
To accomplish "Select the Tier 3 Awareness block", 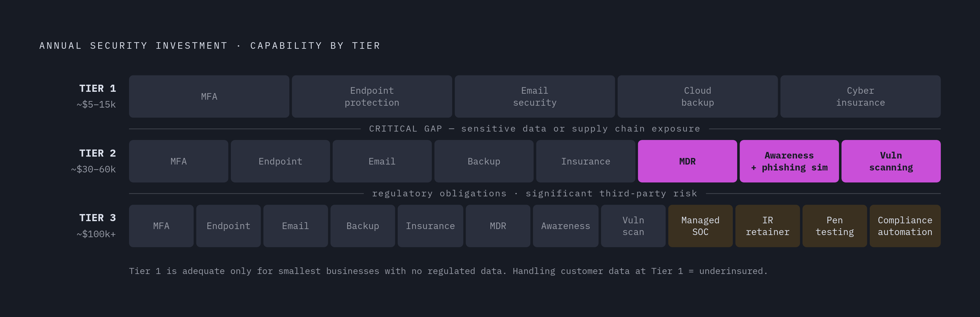I will pos(566,226).
